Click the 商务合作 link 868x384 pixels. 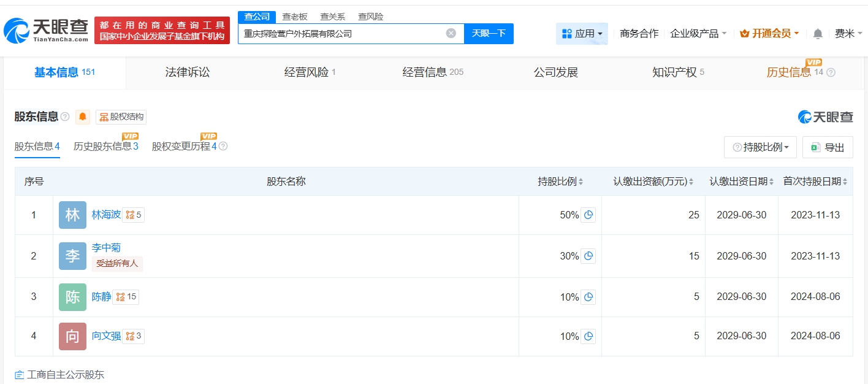(639, 34)
